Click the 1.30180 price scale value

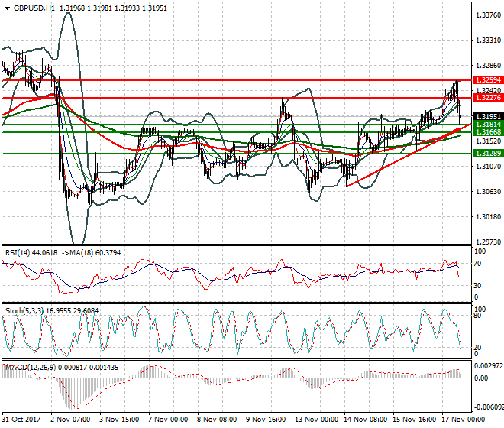click(x=488, y=216)
